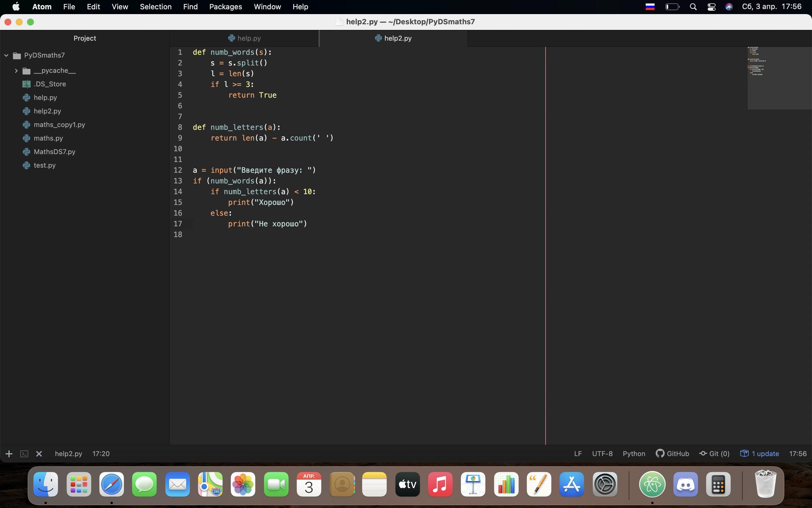Open the Git (0) panel
This screenshot has height=508, width=812.
[x=714, y=454]
